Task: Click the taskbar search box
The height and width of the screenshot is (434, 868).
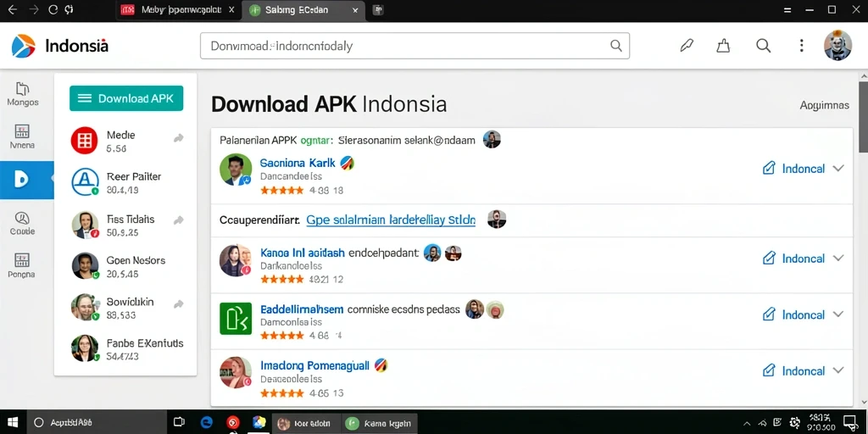Action: click(97, 422)
